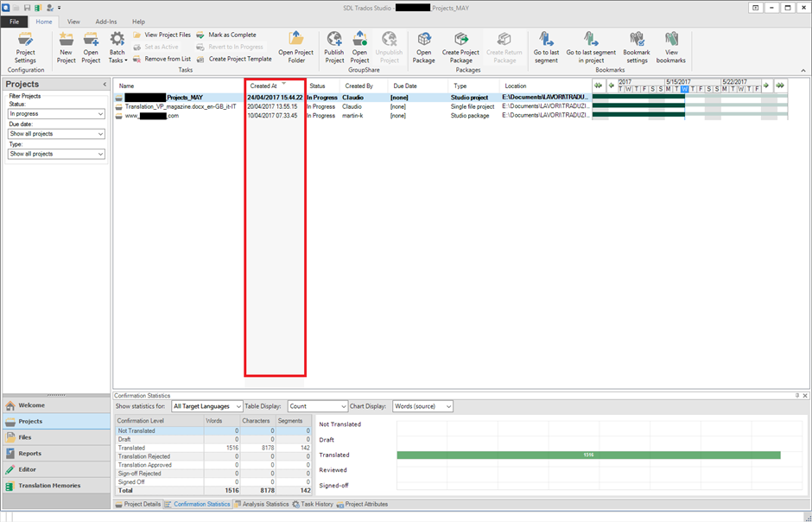Select Translation_VP_magazine.docx_en-GB_it-IT project
Viewport: 812px width, 522px height.
point(352,106)
